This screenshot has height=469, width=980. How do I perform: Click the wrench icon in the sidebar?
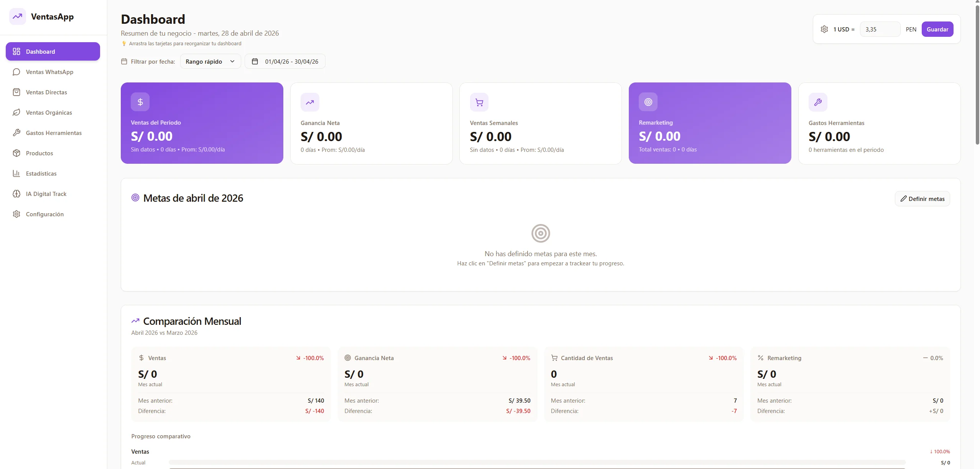coord(16,133)
